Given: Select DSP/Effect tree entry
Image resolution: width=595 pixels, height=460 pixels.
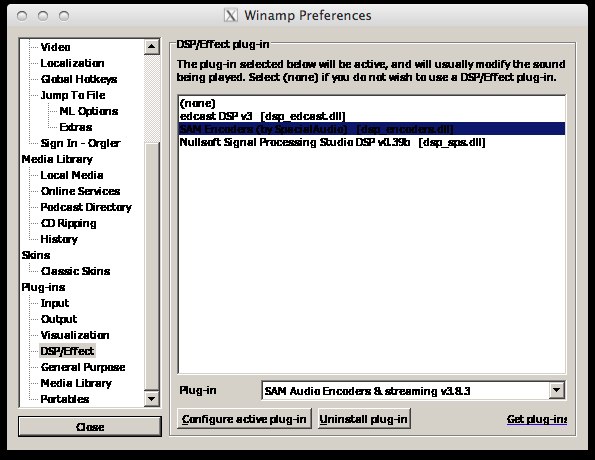Looking at the screenshot, I should click(x=67, y=351).
